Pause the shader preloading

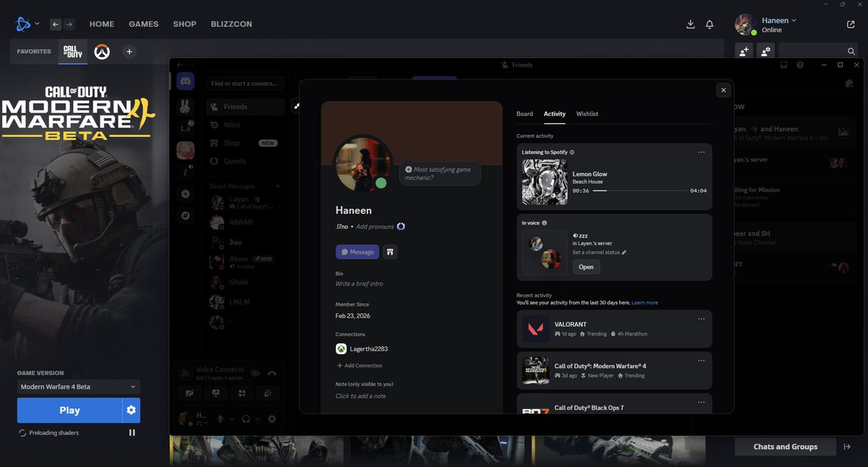point(132,433)
